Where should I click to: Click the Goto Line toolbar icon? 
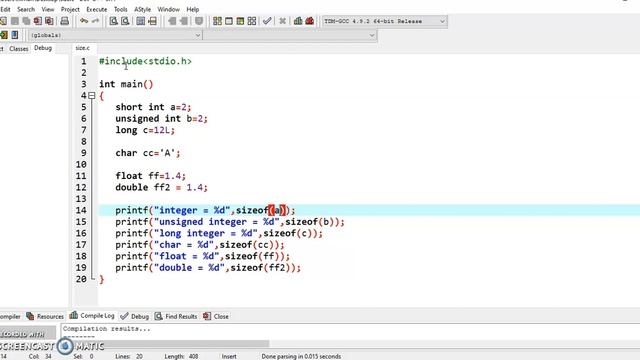(x=152, y=21)
